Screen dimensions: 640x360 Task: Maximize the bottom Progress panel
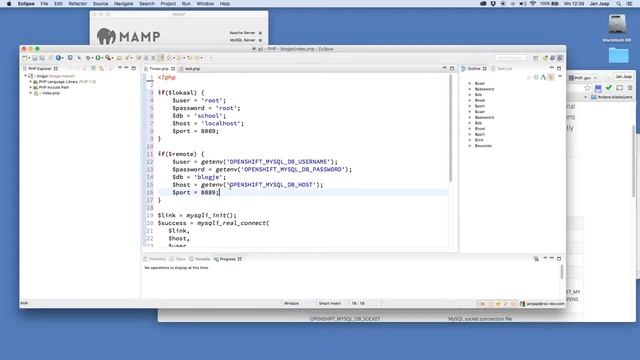[x=559, y=259]
